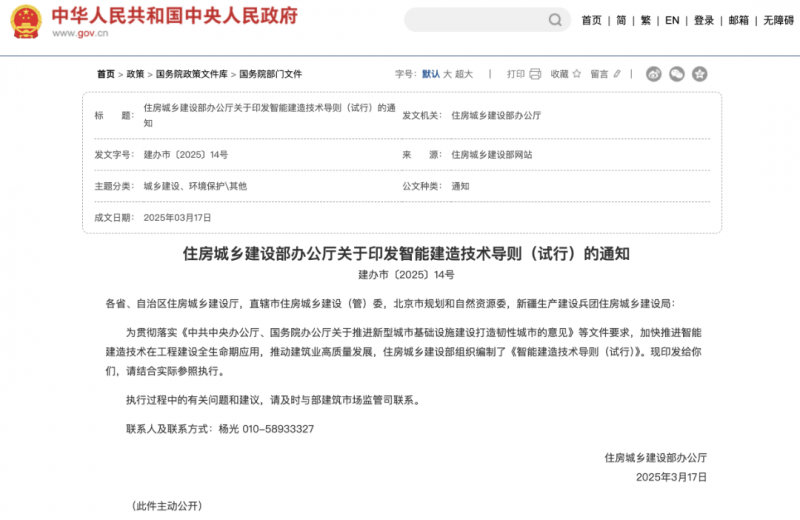Viewport: 800px width, 520px height.
Task: Click the search magnifier icon
Action: 555,20
